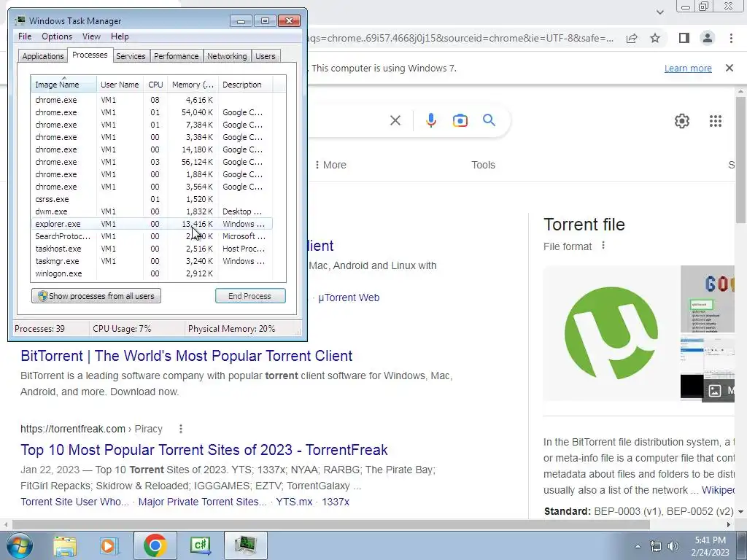Image resolution: width=747 pixels, height=560 pixels.
Task: Click the blue search magnifier icon
Action: pyautogui.click(x=489, y=120)
